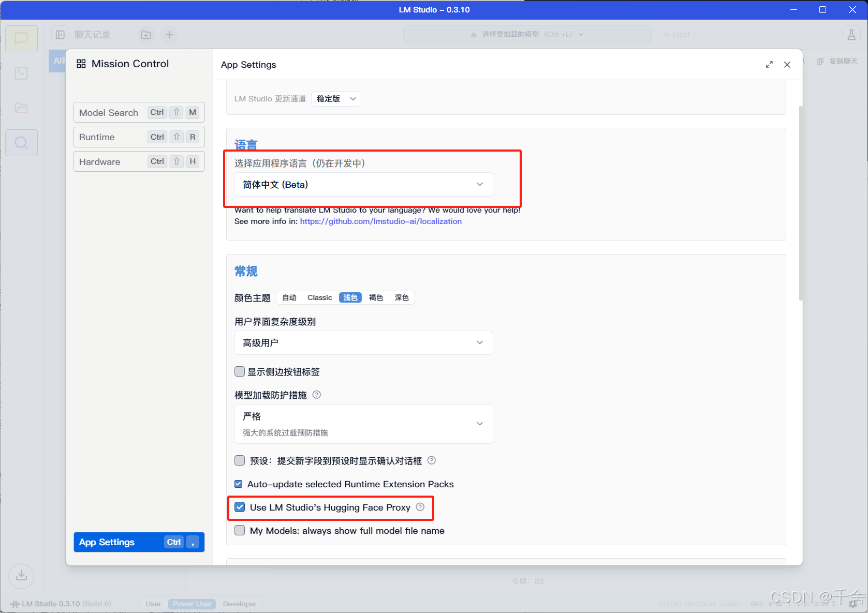The height and width of the screenshot is (613, 868).
Task: Select the 浅色 color theme
Action: pos(350,297)
